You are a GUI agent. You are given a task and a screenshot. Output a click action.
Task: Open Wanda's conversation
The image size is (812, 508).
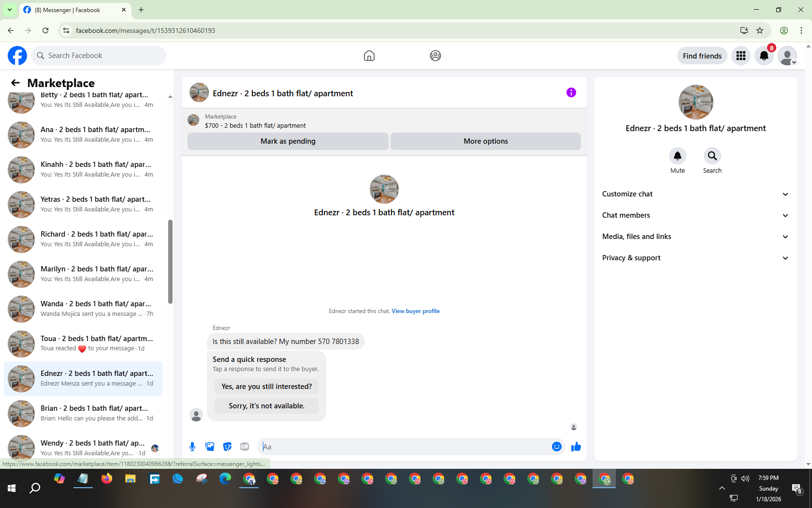[83, 309]
